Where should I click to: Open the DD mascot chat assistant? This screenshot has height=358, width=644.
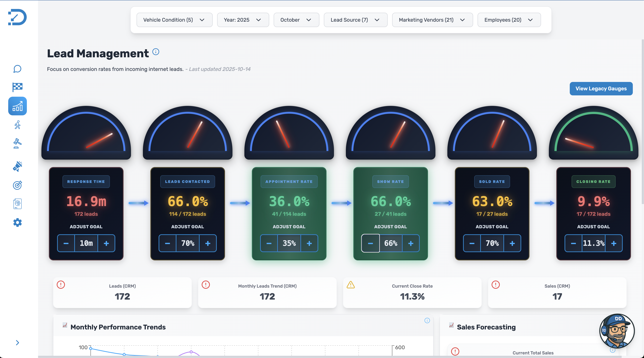coord(617,331)
